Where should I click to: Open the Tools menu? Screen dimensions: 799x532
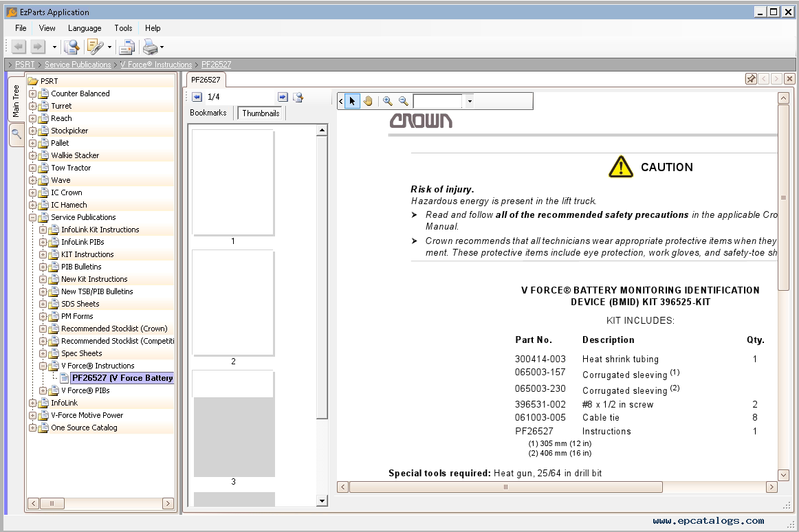[x=123, y=28]
